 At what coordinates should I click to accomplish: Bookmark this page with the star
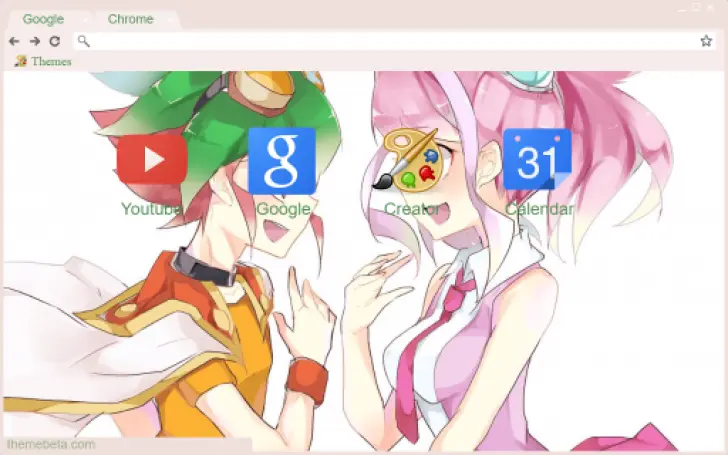click(706, 41)
